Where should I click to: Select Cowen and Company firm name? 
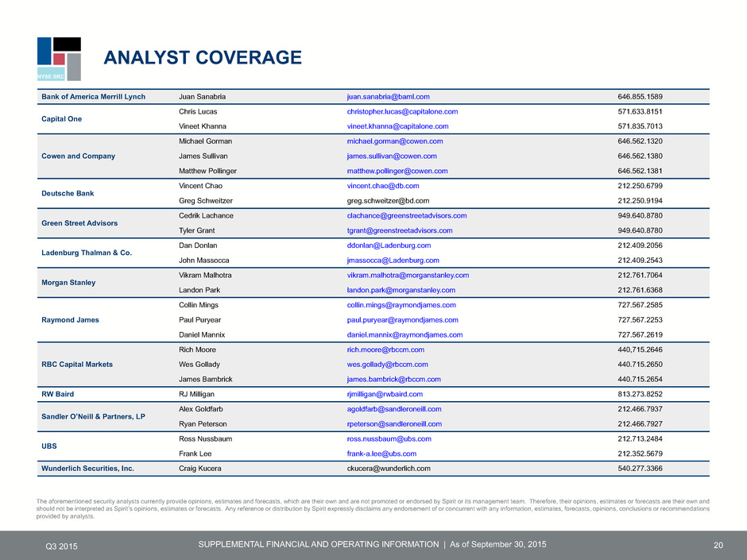pos(78,156)
